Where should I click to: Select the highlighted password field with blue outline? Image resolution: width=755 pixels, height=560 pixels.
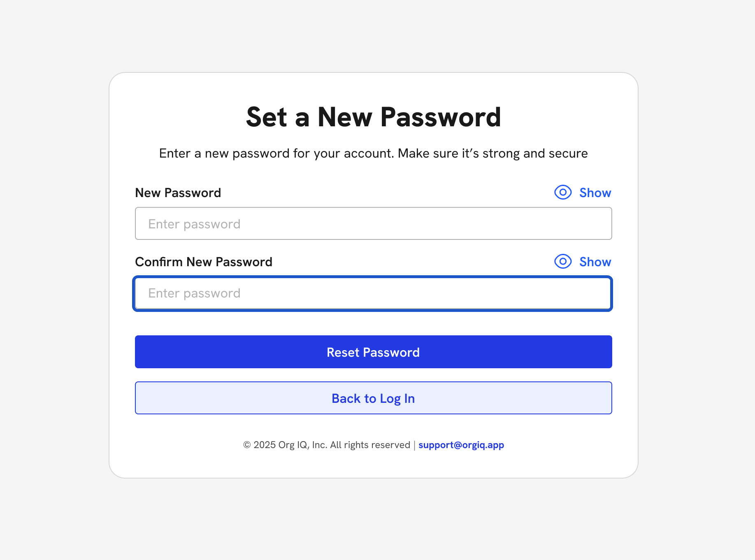[x=373, y=293]
